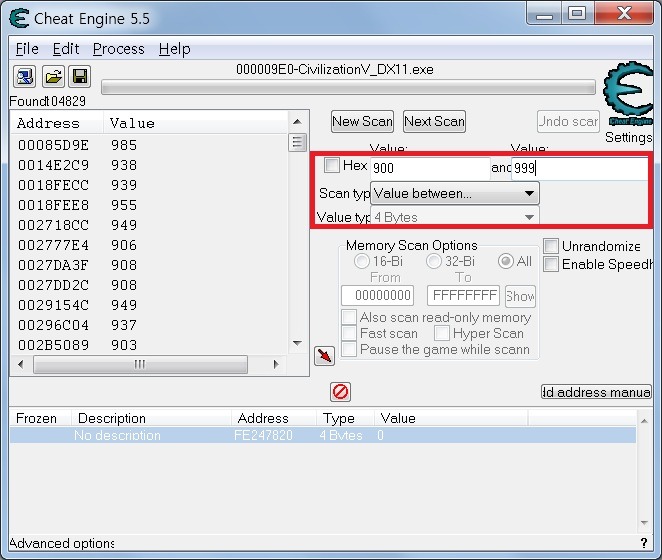
Task: Open Advanced options
Action: tap(62, 543)
